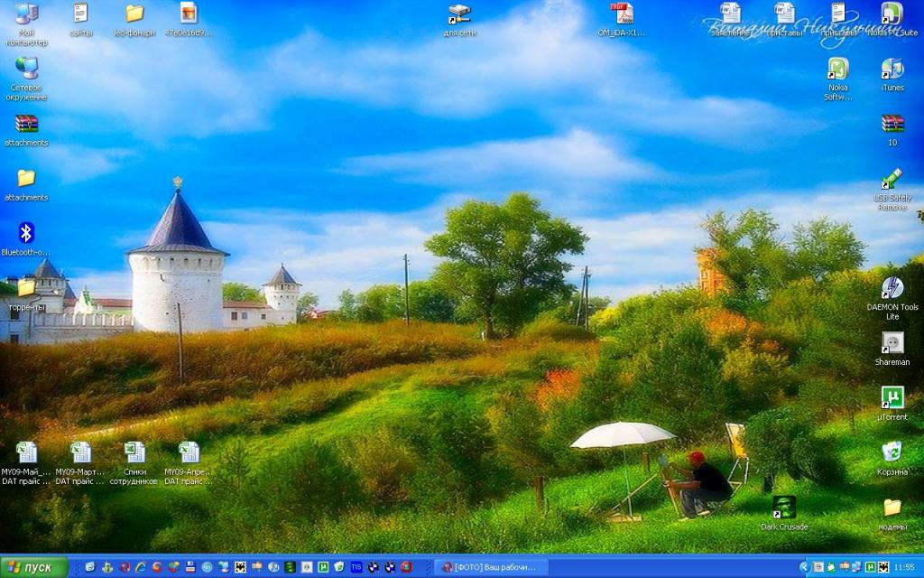The height and width of the screenshot is (578, 924).
Task: Expand hidden system tray icons arrow
Action: tap(804, 567)
